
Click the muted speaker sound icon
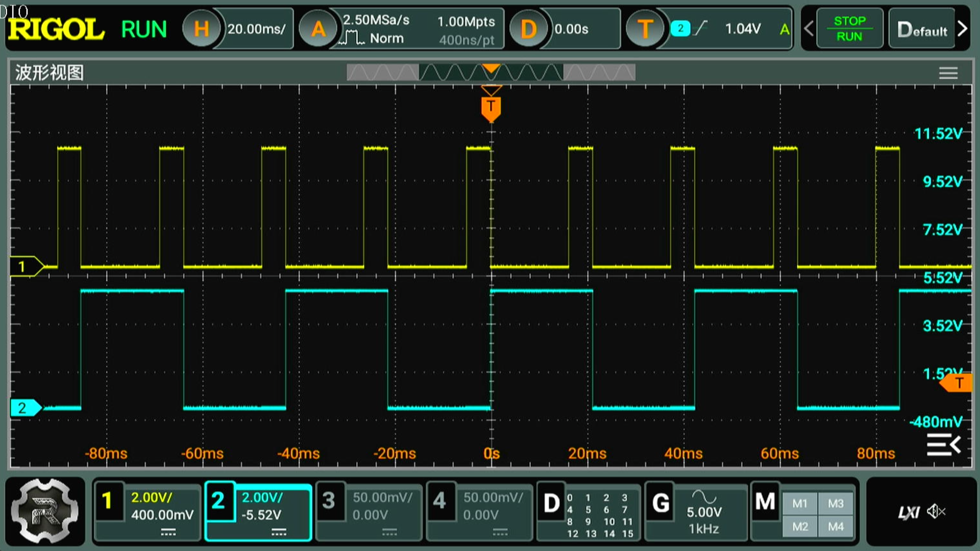[936, 511]
